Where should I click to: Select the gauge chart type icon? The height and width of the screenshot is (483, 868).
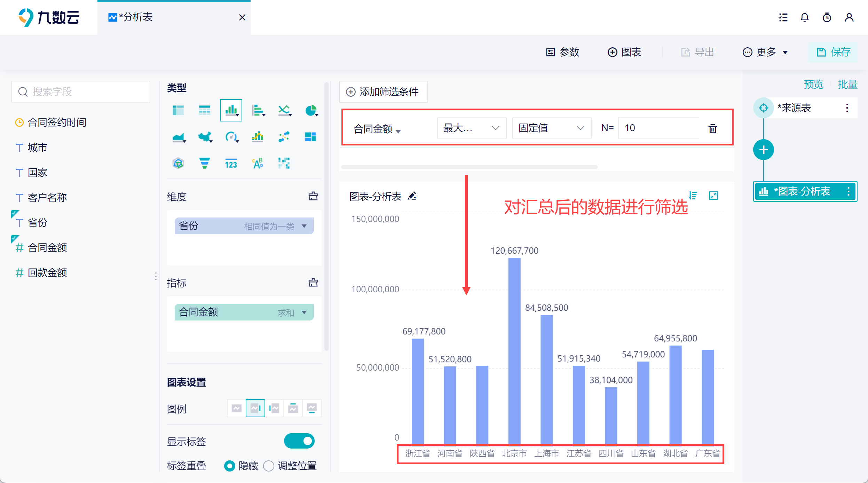pos(231,137)
